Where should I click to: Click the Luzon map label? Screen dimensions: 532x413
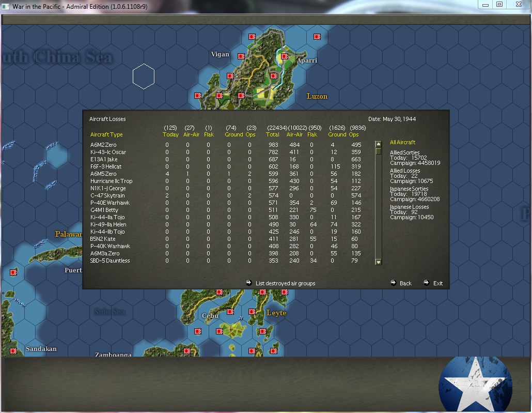(317, 96)
